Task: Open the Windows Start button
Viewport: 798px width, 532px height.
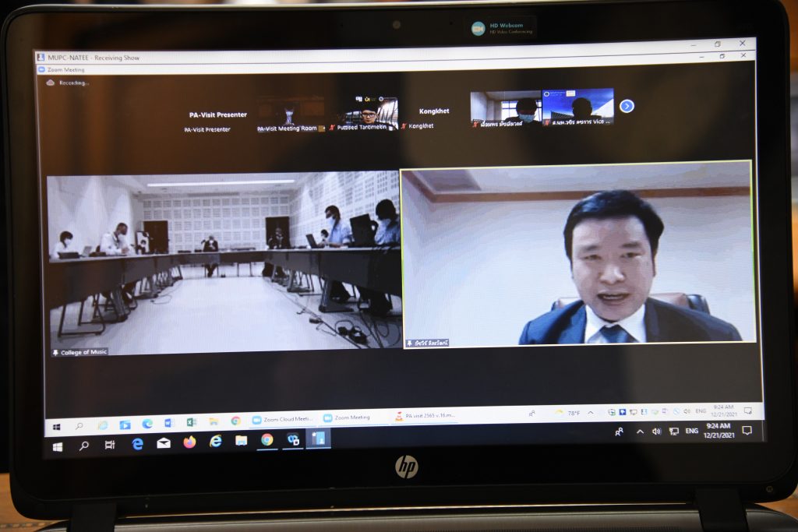Action: point(57,447)
